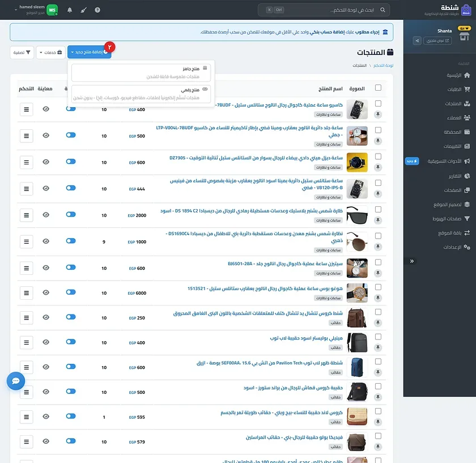Open the notifications bell icon

point(70,10)
